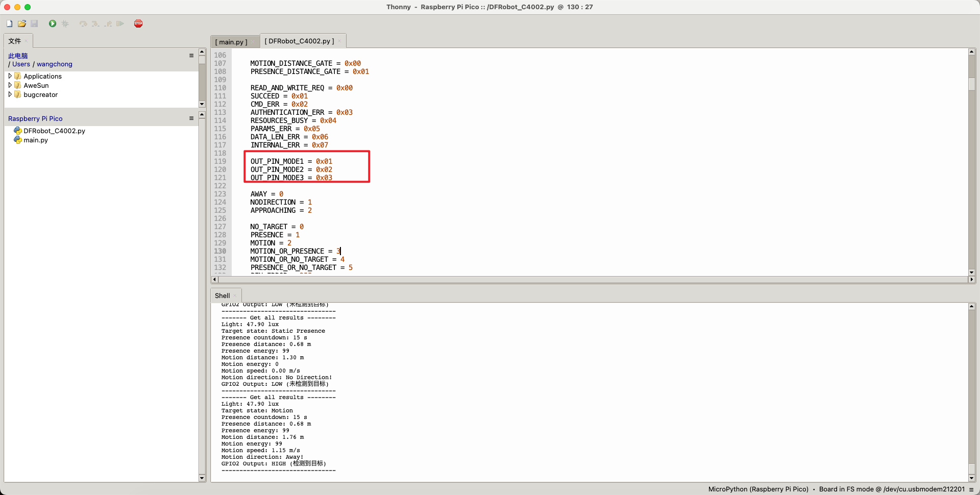Click device files scrollbar down arrow

[202, 478]
